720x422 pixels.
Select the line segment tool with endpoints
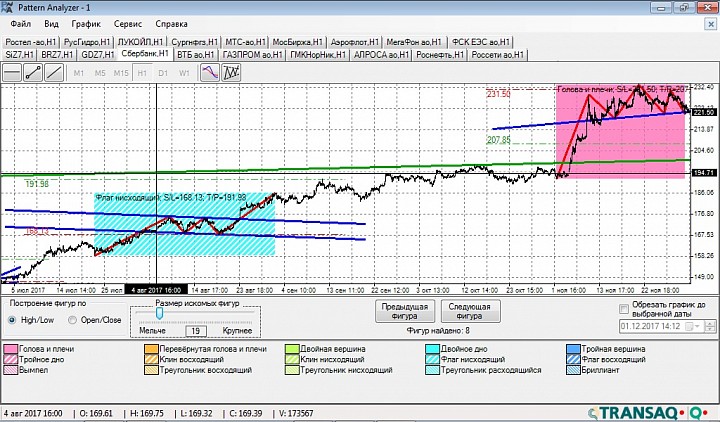click(33, 73)
